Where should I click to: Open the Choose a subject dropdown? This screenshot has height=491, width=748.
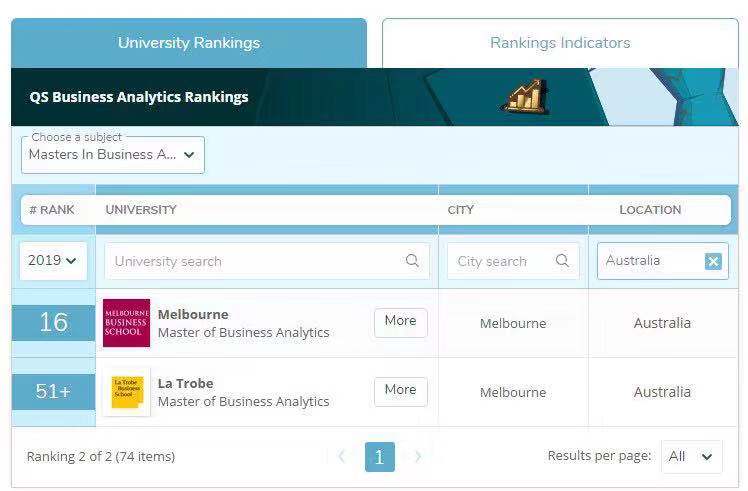(x=113, y=155)
